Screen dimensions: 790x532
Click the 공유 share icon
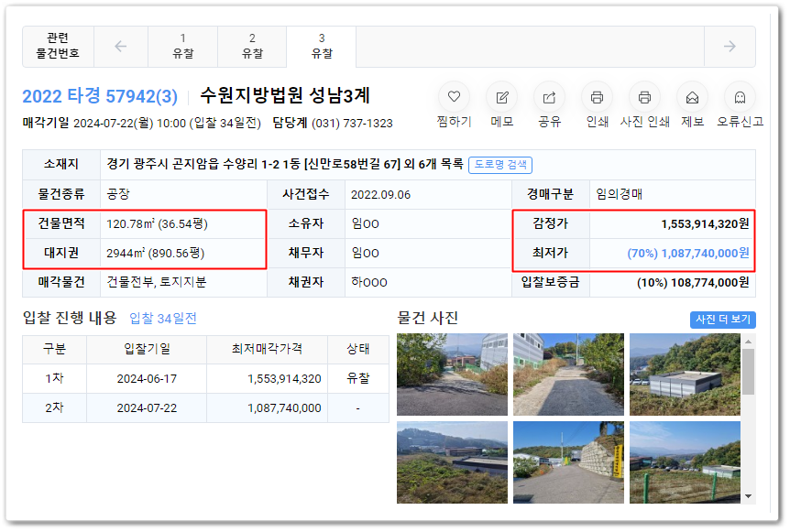[x=549, y=97]
